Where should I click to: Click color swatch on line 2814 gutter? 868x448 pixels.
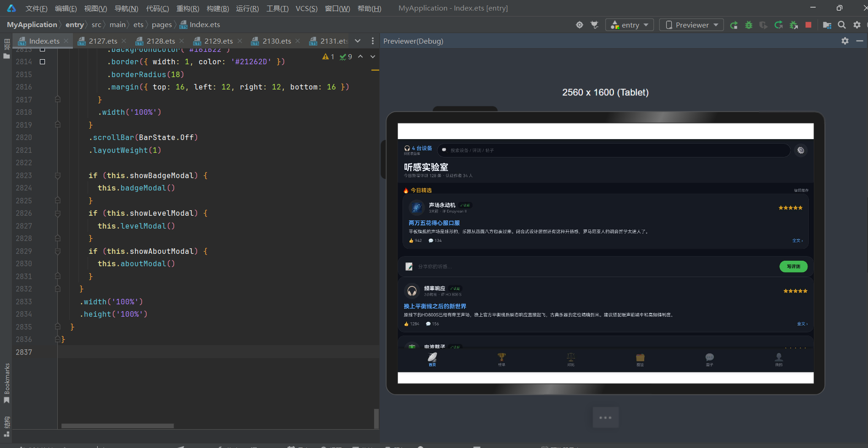(43, 62)
